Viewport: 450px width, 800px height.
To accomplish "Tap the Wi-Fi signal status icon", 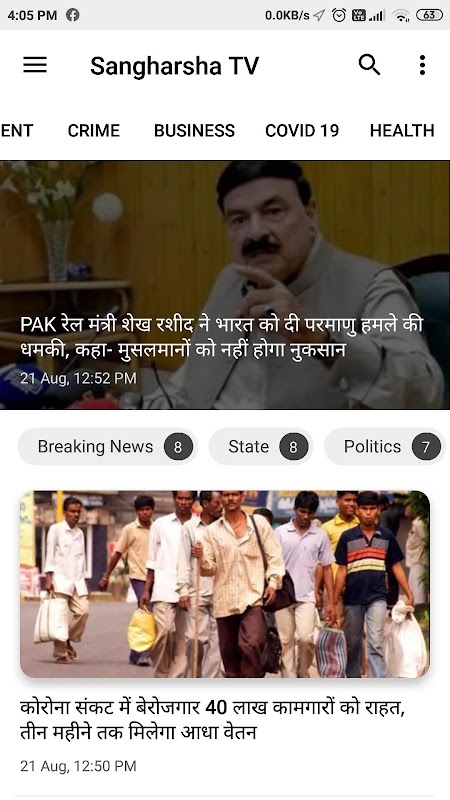I will point(402,15).
